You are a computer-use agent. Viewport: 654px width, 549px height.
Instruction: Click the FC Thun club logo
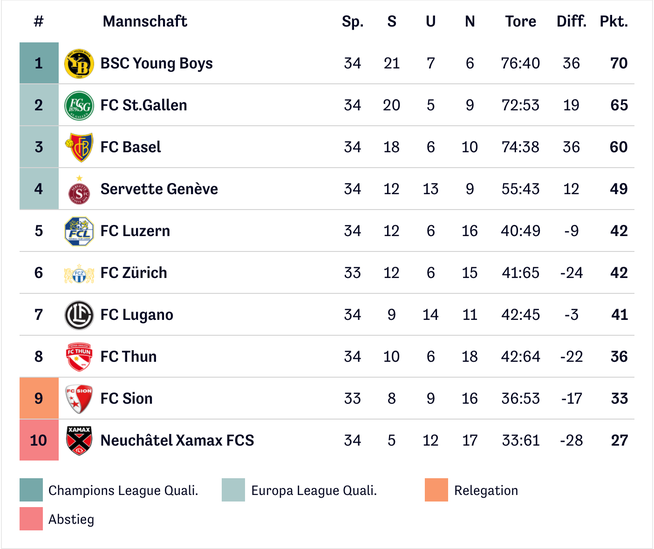pyautogui.click(x=78, y=357)
